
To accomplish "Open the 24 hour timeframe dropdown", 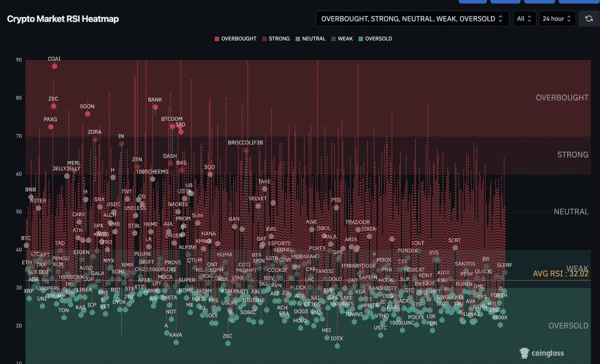I will [557, 18].
